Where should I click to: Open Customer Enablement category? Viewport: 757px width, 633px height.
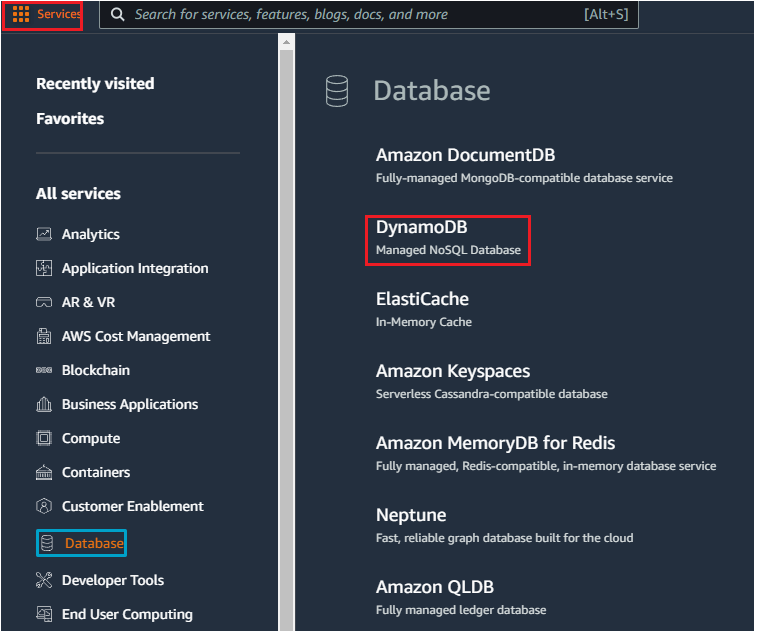[x=132, y=506]
